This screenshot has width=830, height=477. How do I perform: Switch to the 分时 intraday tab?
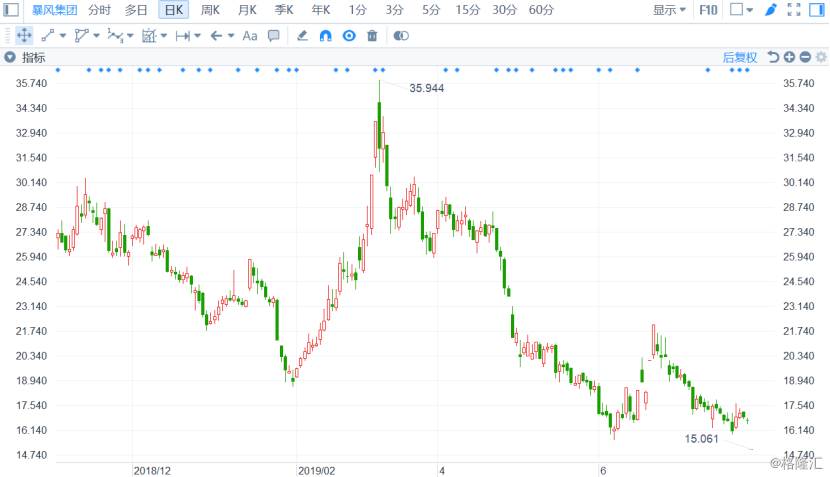point(99,10)
